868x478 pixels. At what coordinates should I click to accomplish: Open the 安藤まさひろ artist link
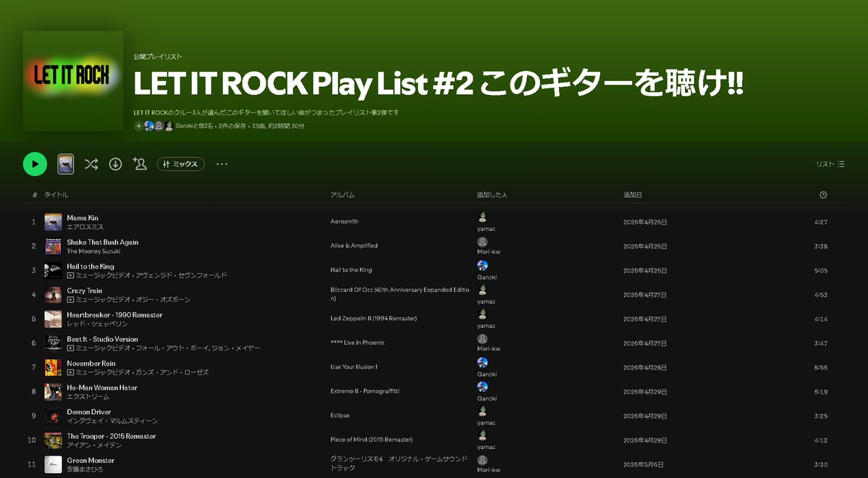[85, 470]
